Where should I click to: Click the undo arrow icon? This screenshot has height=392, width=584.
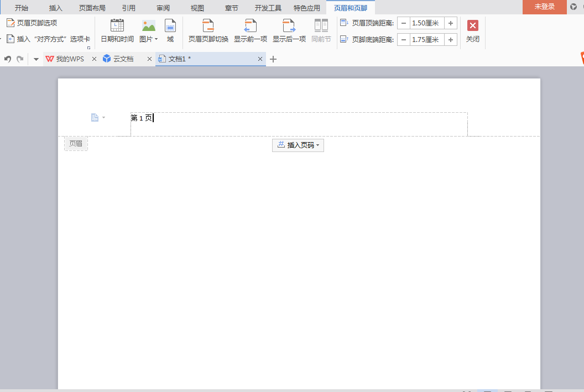pyautogui.click(x=8, y=59)
